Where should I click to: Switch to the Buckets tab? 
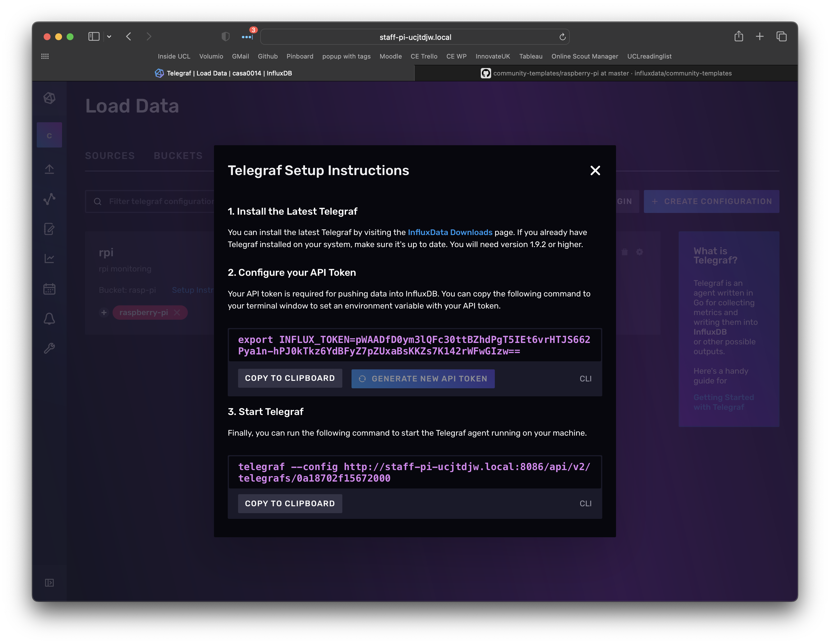pos(178,156)
